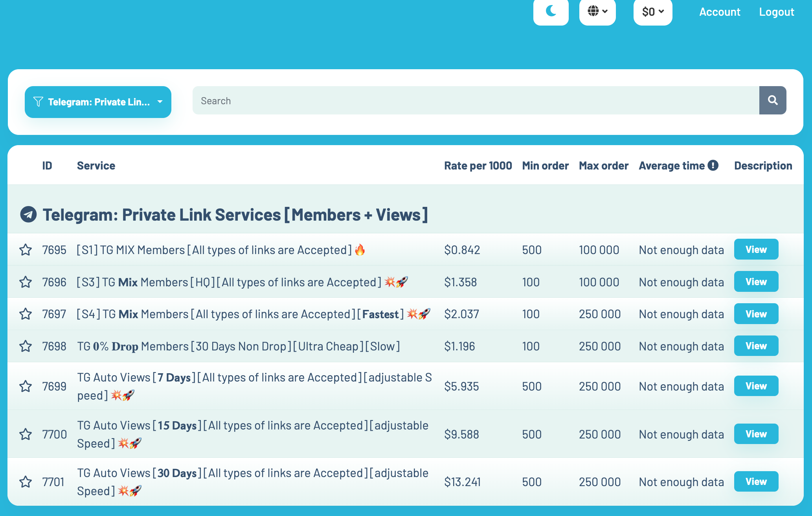
Task: Click service ID 7701
Action: click(x=53, y=482)
